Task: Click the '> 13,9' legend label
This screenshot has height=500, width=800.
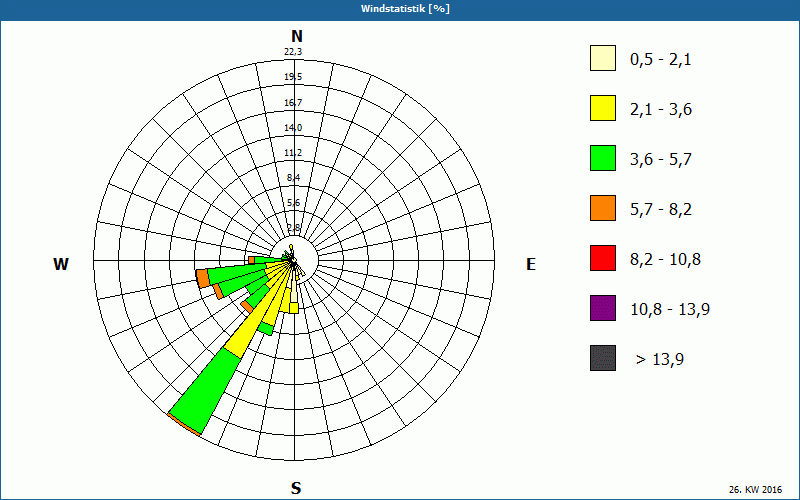Action: [660, 360]
